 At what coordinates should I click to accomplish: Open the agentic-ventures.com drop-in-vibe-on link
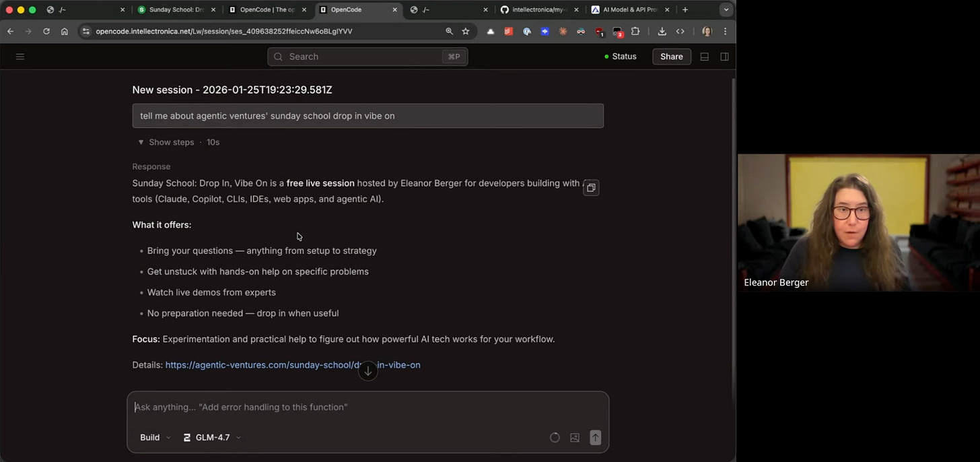point(293,365)
